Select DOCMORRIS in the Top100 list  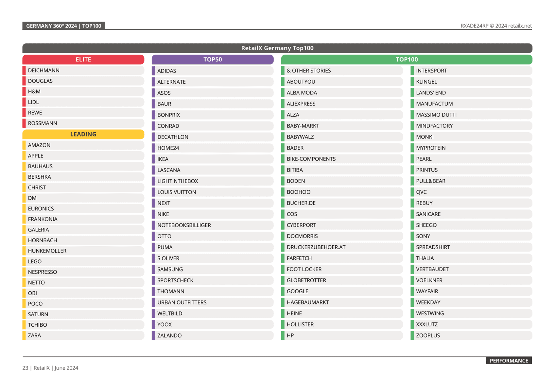pyautogui.click(x=342, y=236)
